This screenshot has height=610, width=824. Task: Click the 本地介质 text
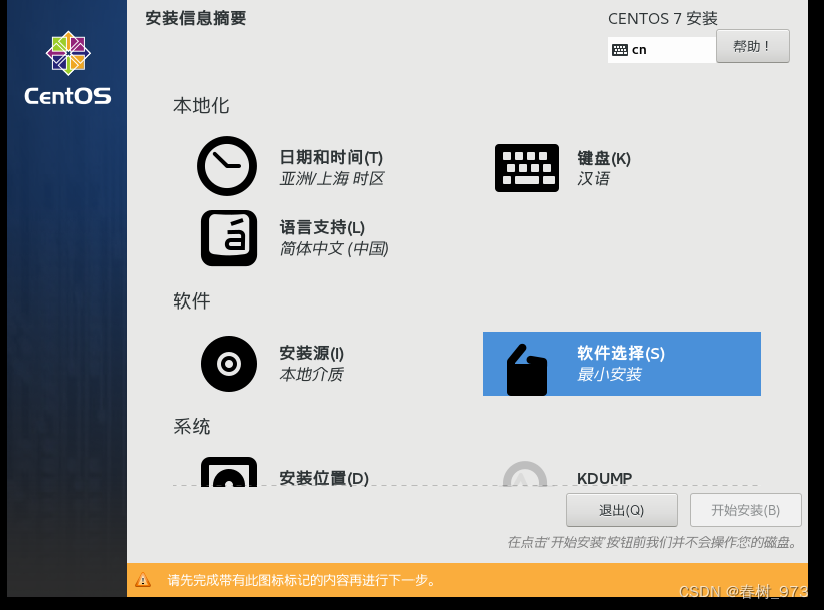coord(312,375)
